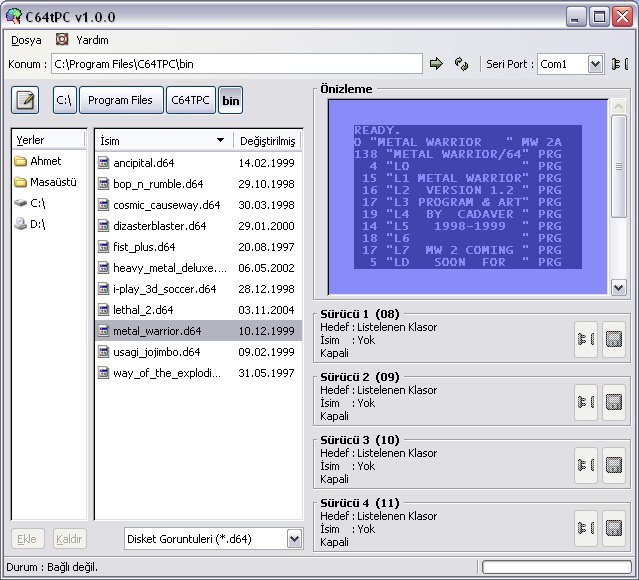This screenshot has width=639, height=580.
Task: Click the floppy disk icon for Sürücü 1
Action: coord(614,340)
